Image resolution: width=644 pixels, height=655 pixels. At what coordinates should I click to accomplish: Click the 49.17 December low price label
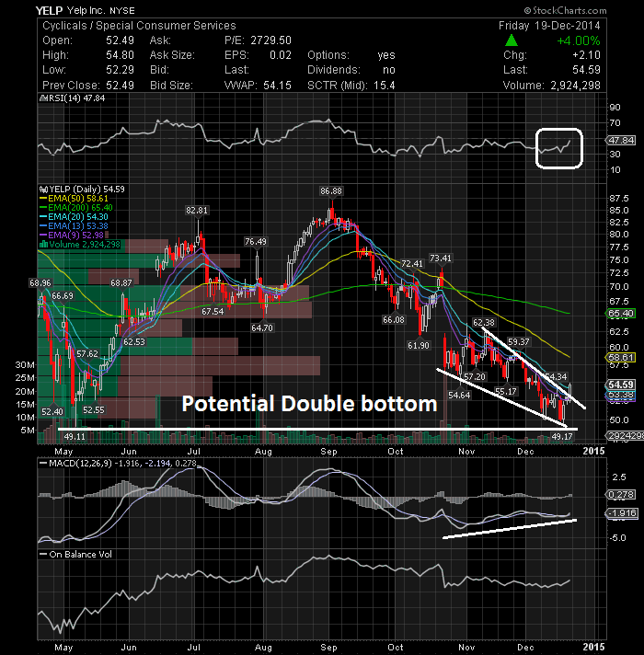tap(562, 437)
